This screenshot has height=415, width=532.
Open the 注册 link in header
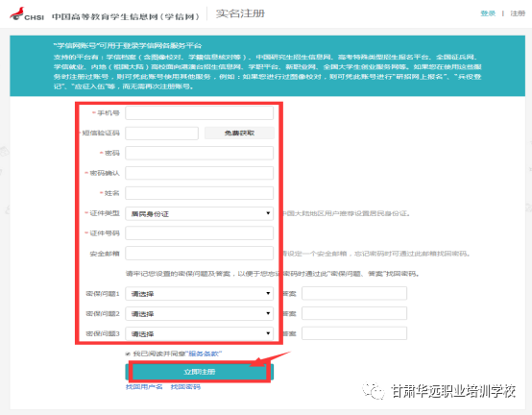click(518, 13)
